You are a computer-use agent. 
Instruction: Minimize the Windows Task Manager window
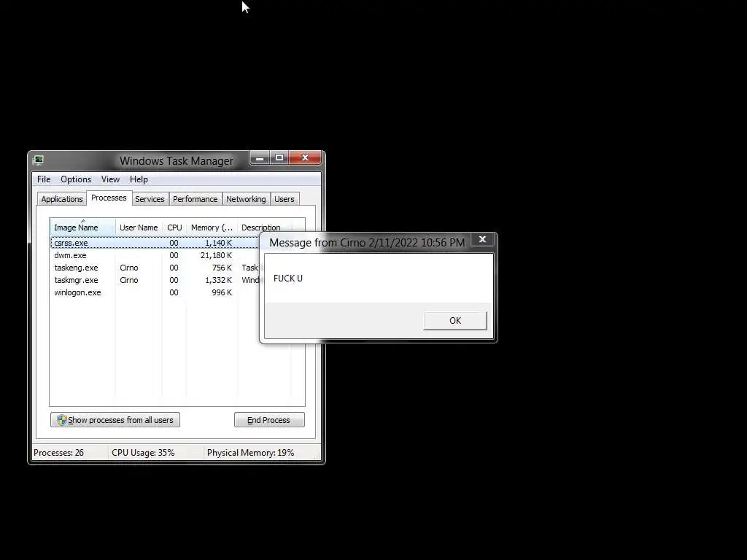pos(260,157)
